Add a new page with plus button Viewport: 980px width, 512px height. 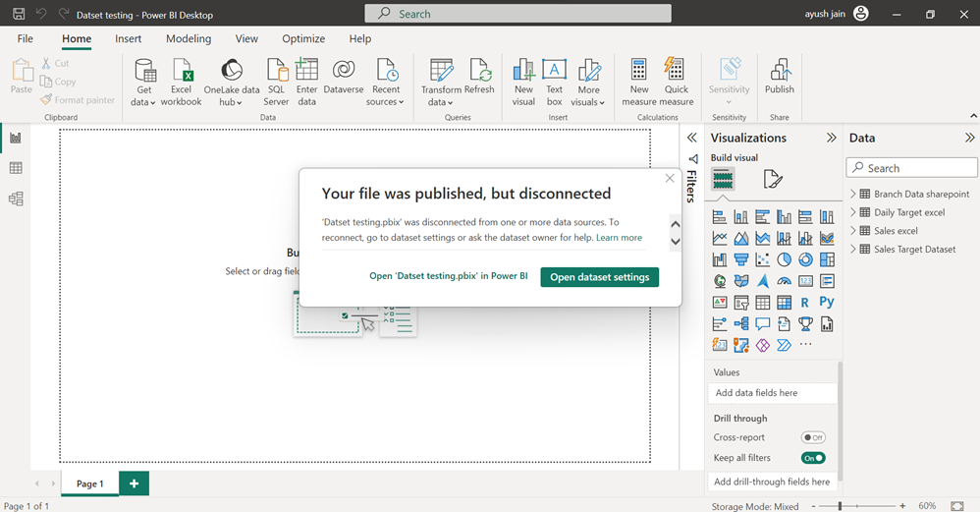(134, 484)
